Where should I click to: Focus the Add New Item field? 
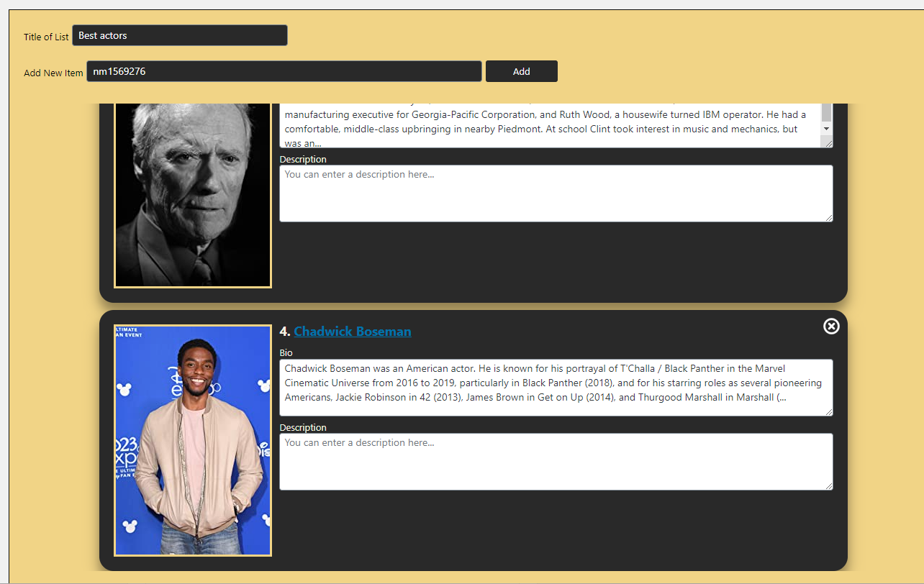click(284, 71)
